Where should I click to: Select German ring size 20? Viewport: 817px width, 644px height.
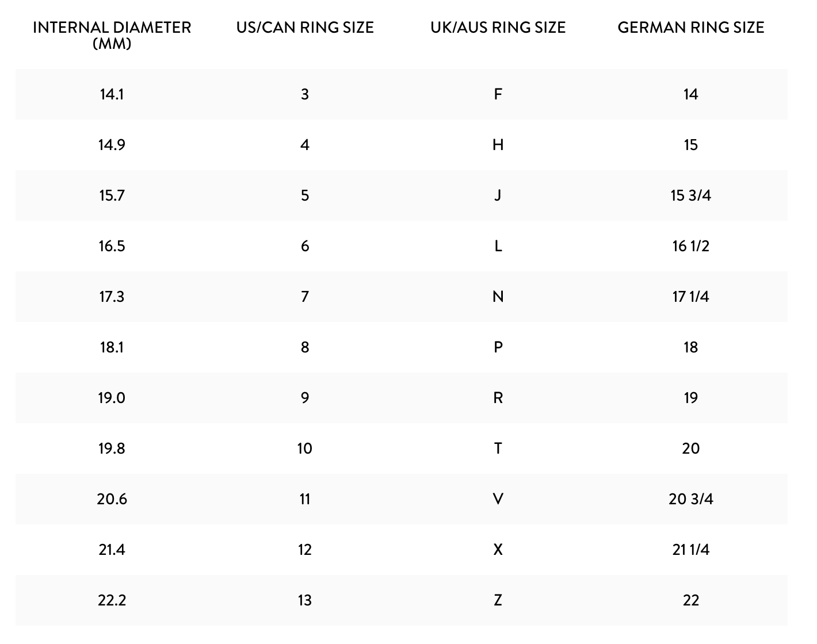coord(690,448)
